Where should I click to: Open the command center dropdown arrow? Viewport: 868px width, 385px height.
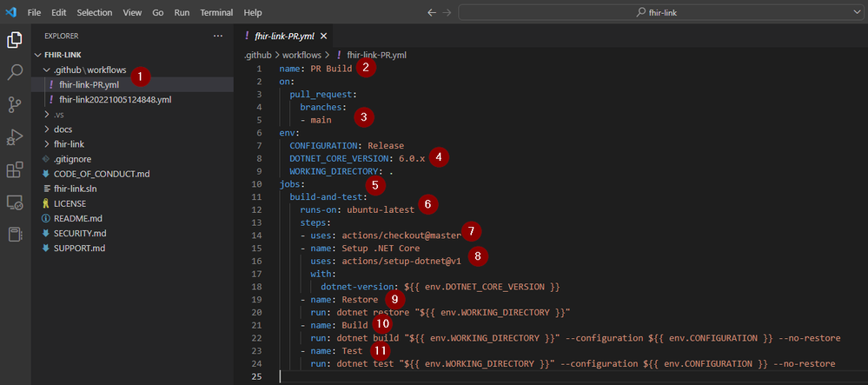pyautogui.click(x=857, y=12)
